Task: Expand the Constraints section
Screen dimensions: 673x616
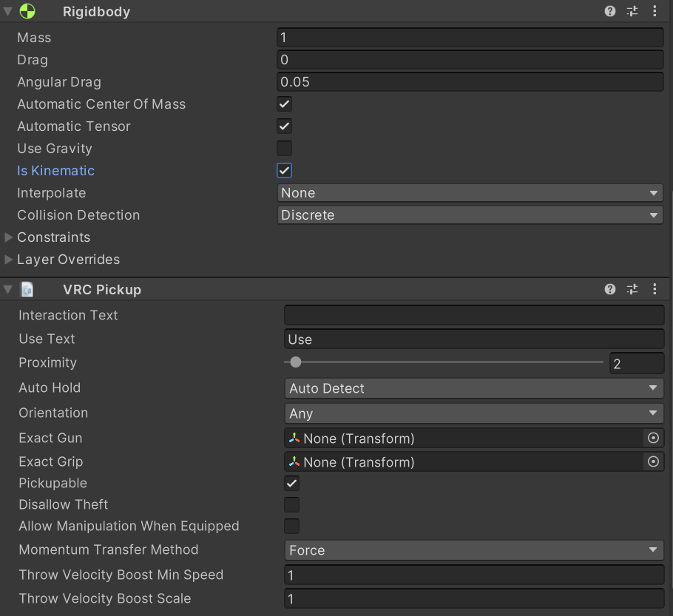Action: pos(9,237)
